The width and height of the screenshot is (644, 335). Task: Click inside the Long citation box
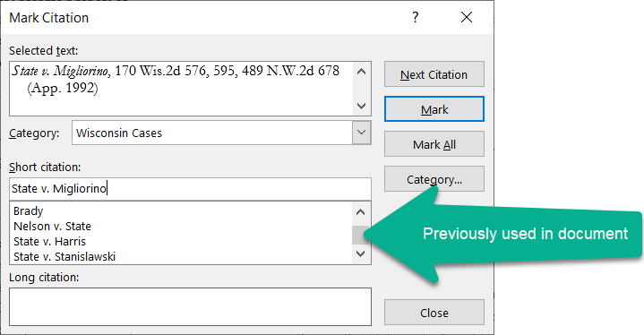tap(190, 306)
